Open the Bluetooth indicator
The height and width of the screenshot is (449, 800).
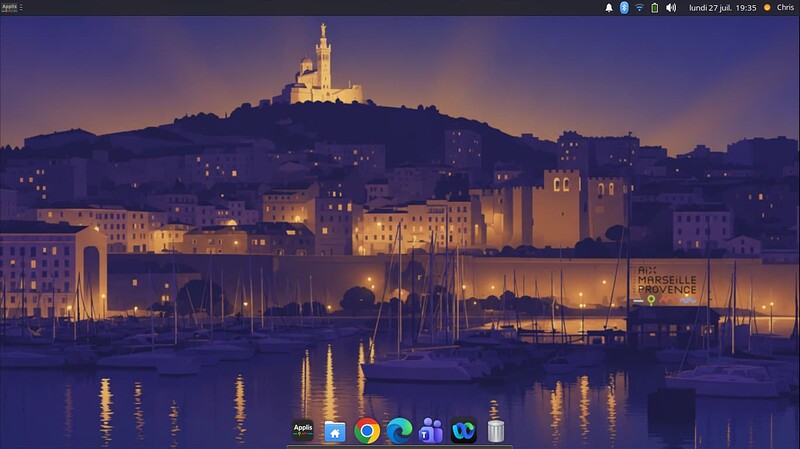point(624,7)
